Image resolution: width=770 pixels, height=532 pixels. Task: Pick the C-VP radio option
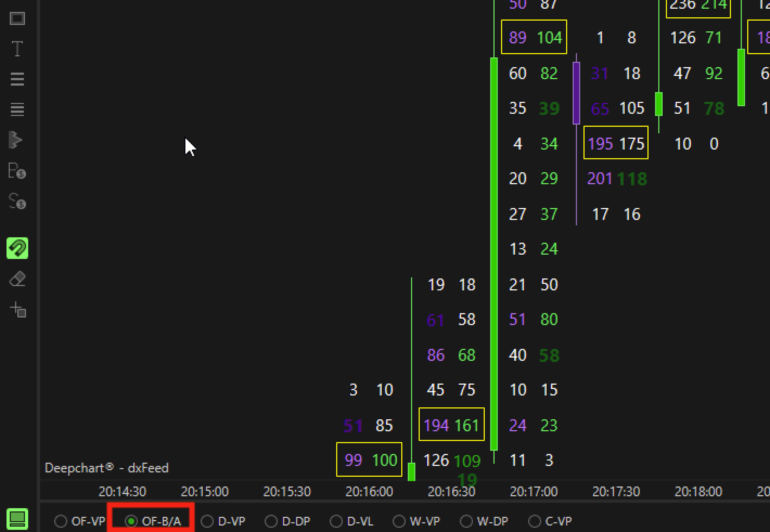point(534,521)
